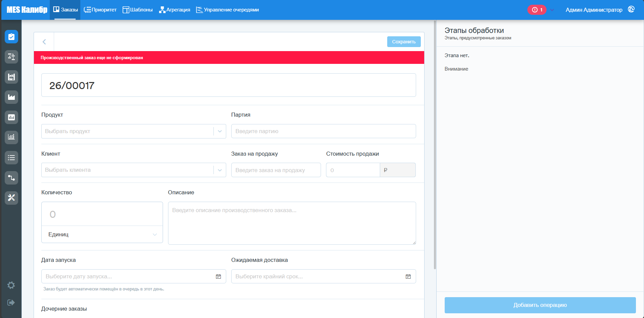Open the tools maintenance sidebar icon
The width and height of the screenshot is (644, 318).
11,198
